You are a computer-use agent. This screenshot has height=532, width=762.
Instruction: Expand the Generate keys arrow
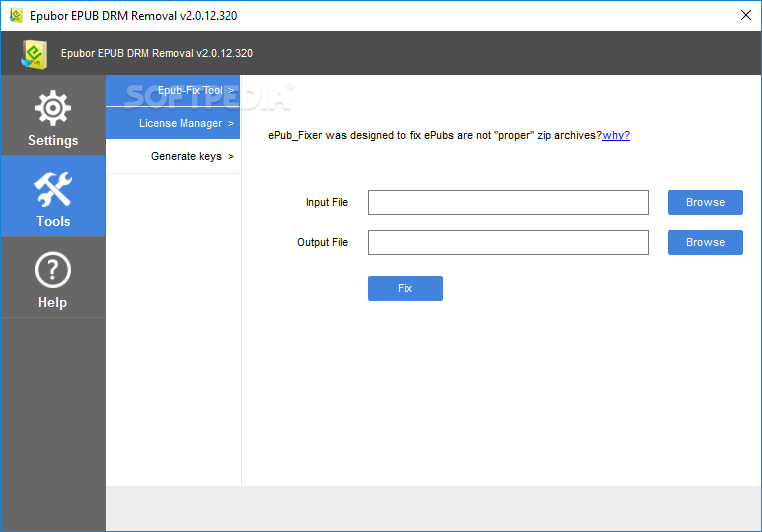pos(231,156)
